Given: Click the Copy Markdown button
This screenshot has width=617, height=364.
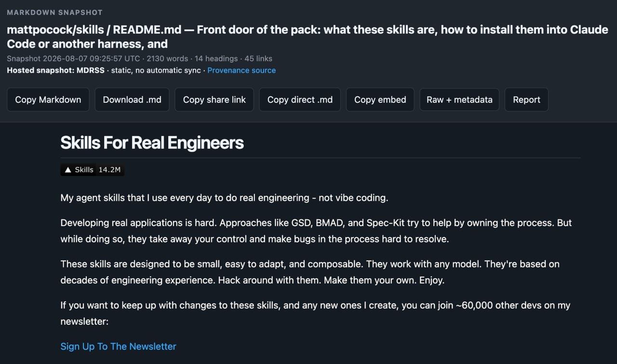Looking at the screenshot, I should pyautogui.click(x=48, y=100).
